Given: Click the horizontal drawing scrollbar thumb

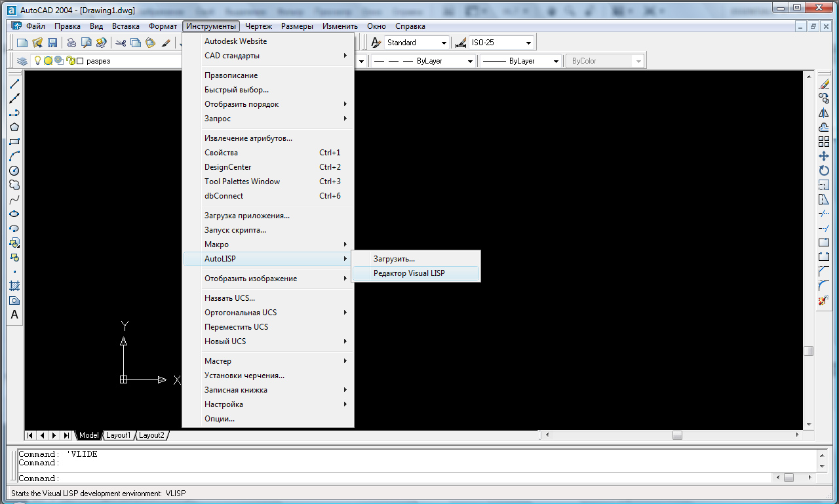Looking at the screenshot, I should (x=677, y=435).
